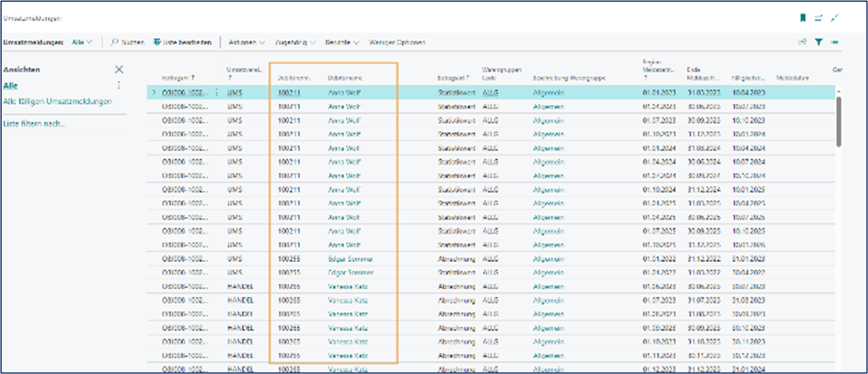
Task: Open three-dot menu next to Alle view
Action: tap(119, 85)
